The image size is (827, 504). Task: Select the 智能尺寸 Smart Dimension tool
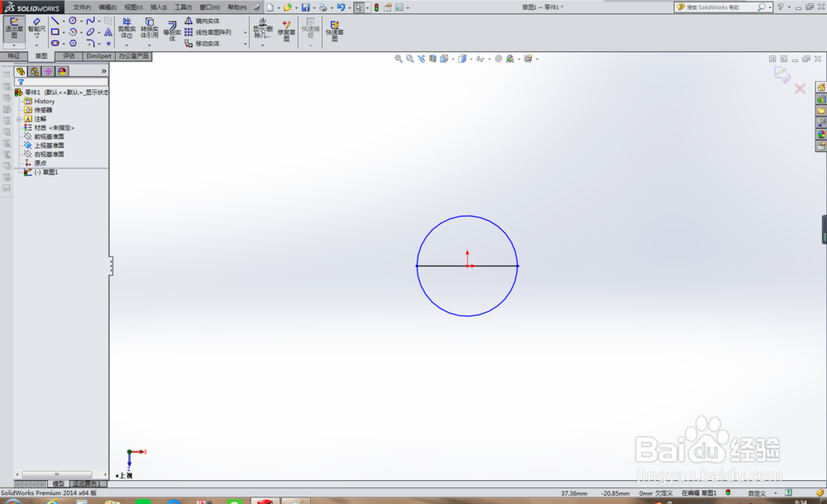tap(36, 29)
